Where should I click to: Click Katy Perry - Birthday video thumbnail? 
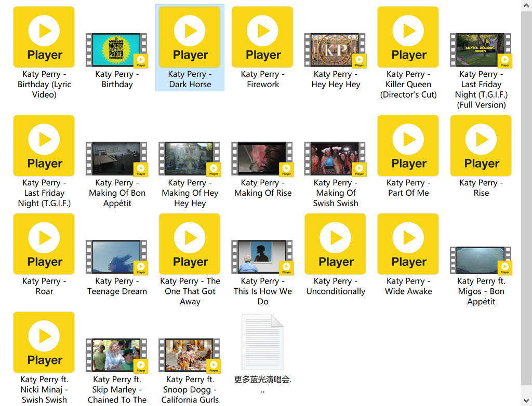click(x=116, y=50)
